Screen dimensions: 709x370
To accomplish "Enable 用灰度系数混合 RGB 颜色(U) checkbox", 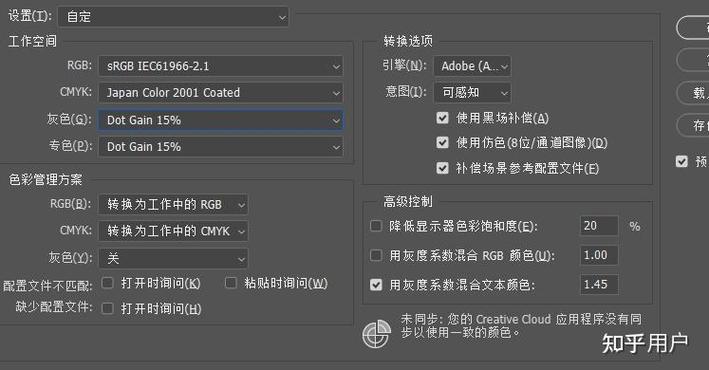I will [x=376, y=256].
